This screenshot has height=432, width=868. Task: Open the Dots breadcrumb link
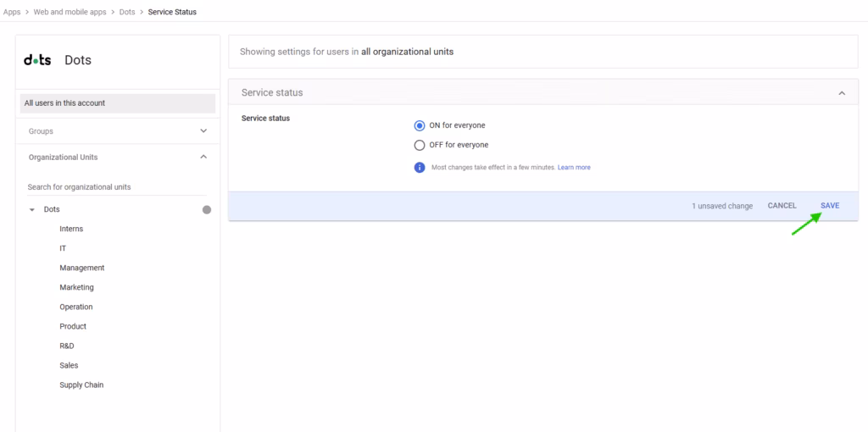coord(127,12)
